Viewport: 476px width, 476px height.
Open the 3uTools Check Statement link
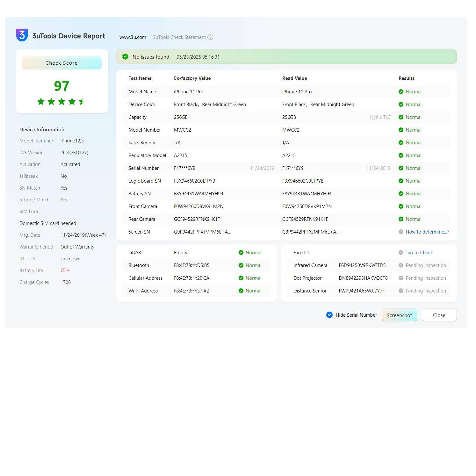click(x=179, y=37)
